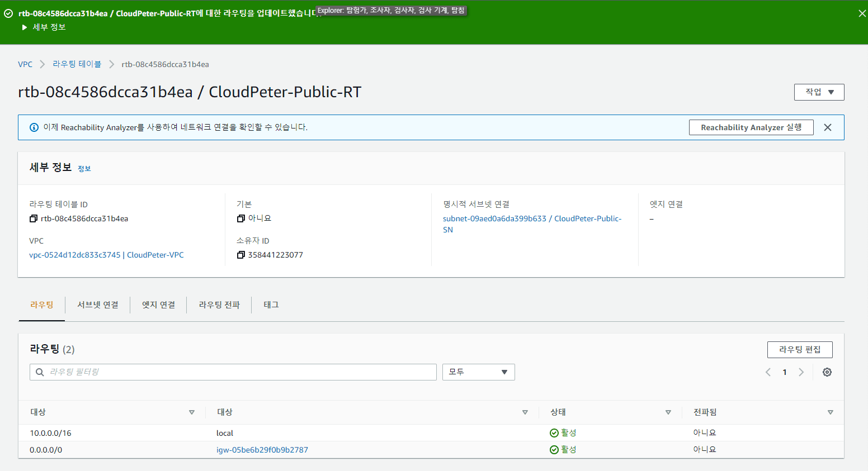Switch to the 라우팅 전파 tab
This screenshot has height=471, width=868.
[x=219, y=305]
